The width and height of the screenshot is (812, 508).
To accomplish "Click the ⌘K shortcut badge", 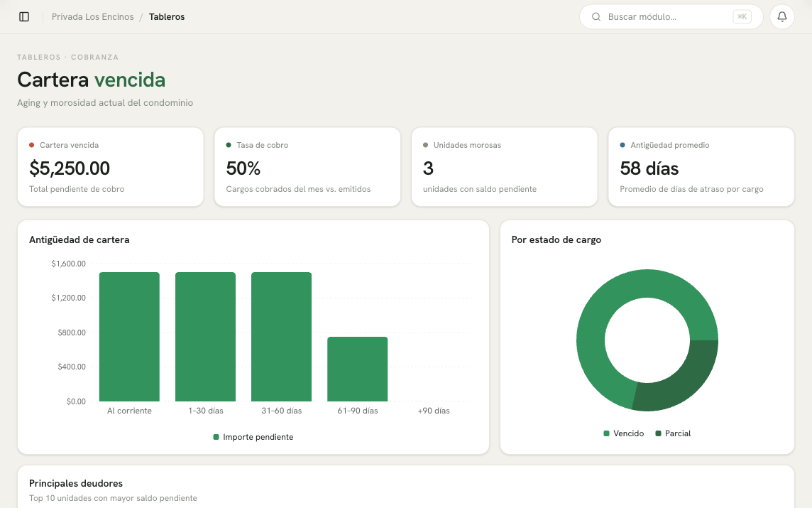I will pos(742,16).
